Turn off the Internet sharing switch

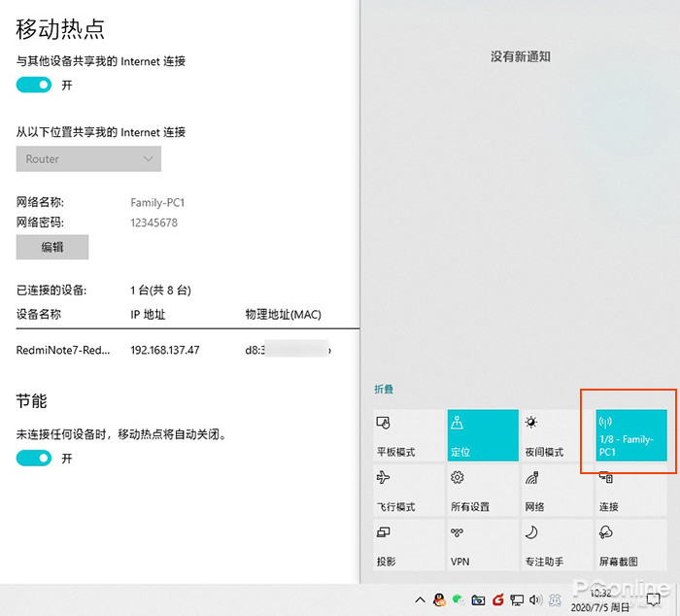34,85
